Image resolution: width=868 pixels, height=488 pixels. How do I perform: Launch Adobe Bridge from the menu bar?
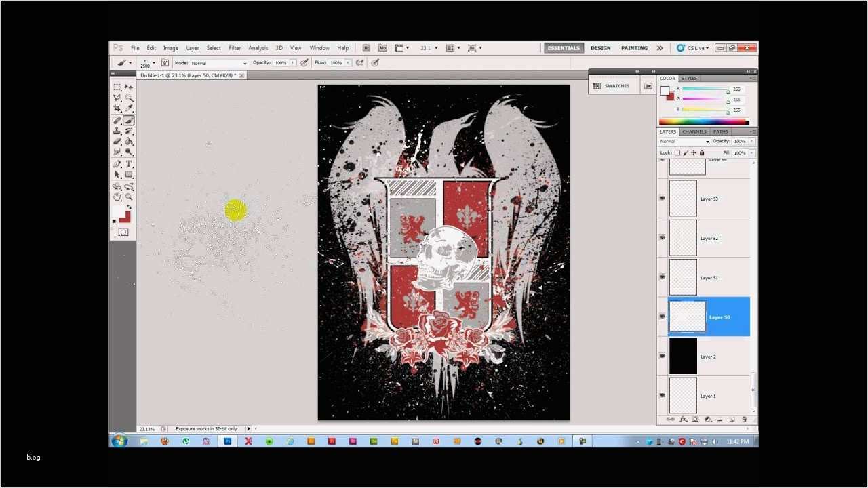(366, 48)
